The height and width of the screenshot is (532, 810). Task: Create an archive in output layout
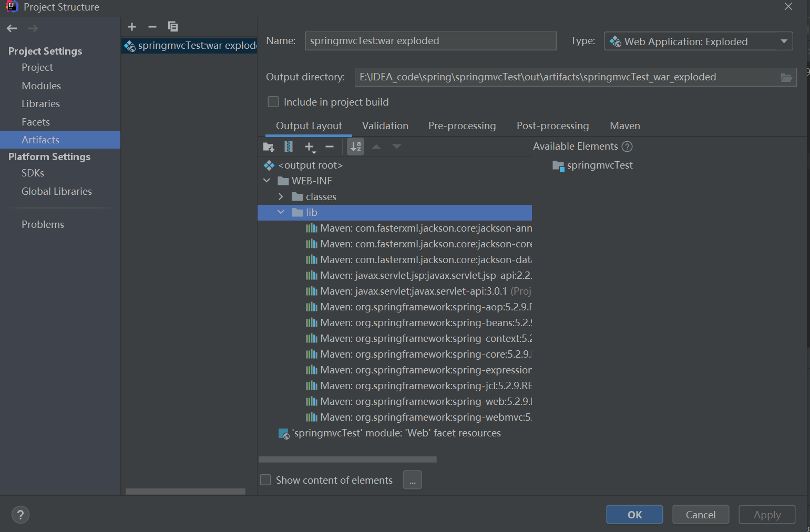click(289, 147)
